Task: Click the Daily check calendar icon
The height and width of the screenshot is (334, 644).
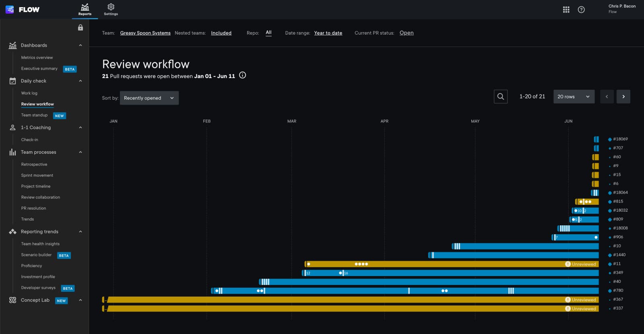Action: (12, 81)
